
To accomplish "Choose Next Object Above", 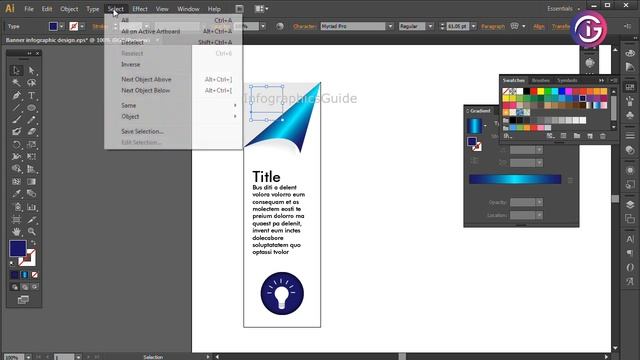I will coord(146,79).
